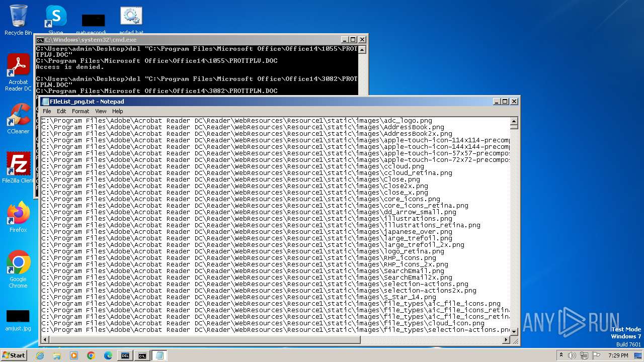
Task: Select the asdad.bat desktop file
Action: pos(131,20)
